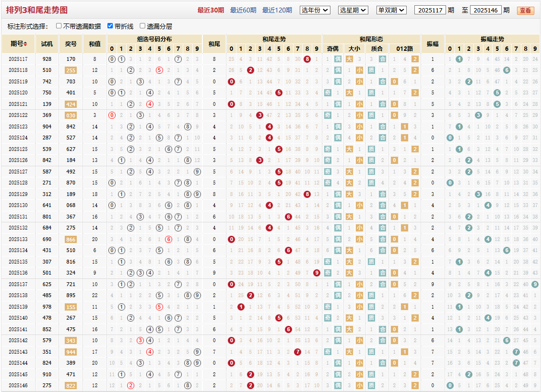This screenshot has height=392, width=541.
Task: Click the 小 tag in row 2025118
Action: coord(360,70)
